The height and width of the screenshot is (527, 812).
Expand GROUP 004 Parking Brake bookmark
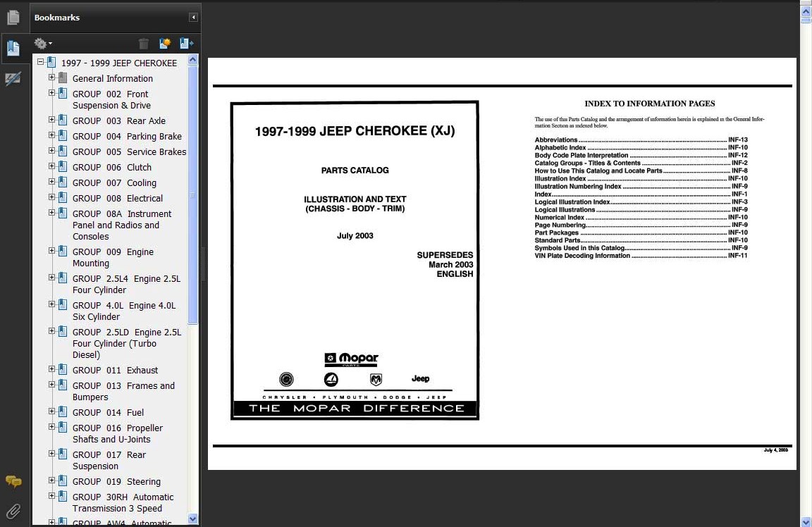click(51, 136)
